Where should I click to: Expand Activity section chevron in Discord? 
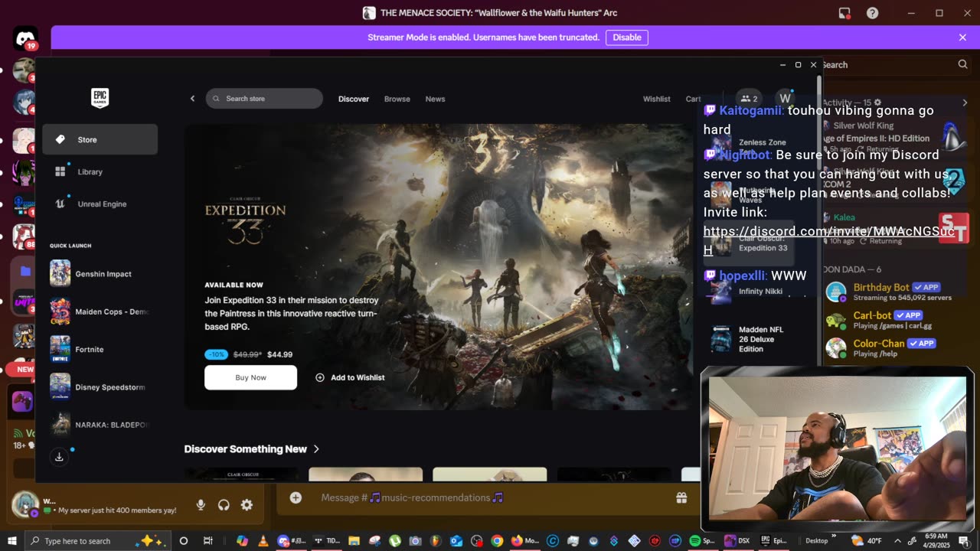tap(963, 103)
